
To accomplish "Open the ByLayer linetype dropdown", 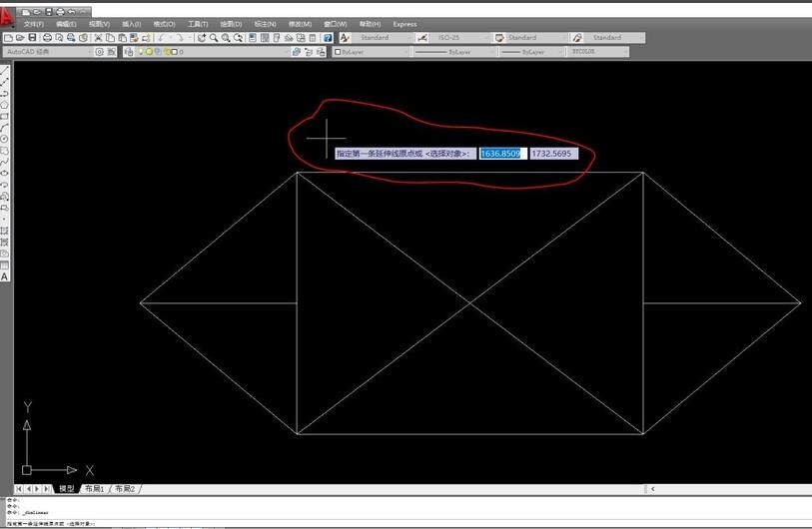I will (x=454, y=52).
